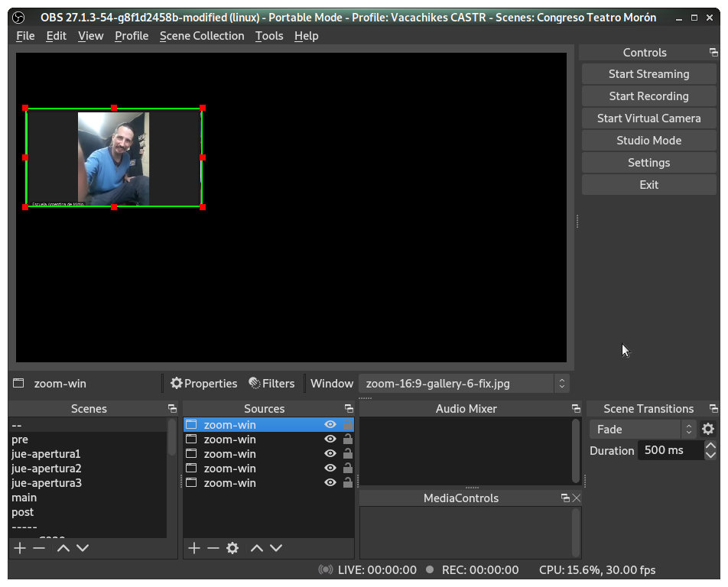The width and height of the screenshot is (728, 587).
Task: Open source properties via the gear icon
Action: pos(232,547)
